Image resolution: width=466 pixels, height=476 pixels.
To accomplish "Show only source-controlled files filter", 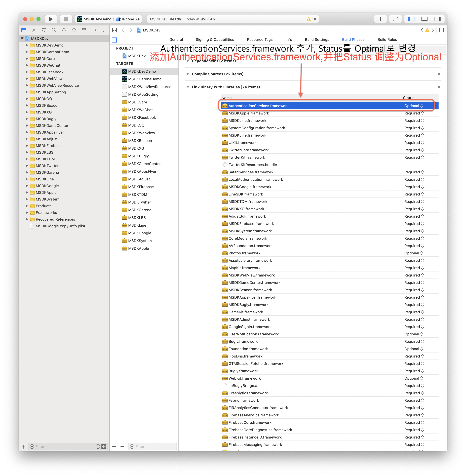I will 104,446.
